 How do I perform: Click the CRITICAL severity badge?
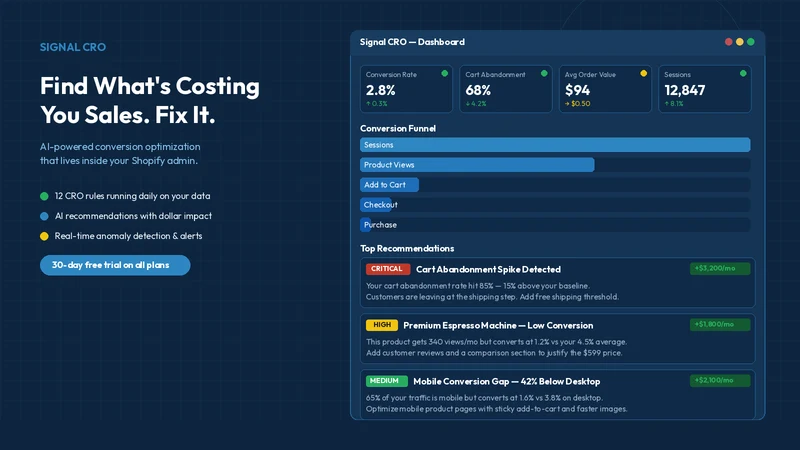[388, 269]
